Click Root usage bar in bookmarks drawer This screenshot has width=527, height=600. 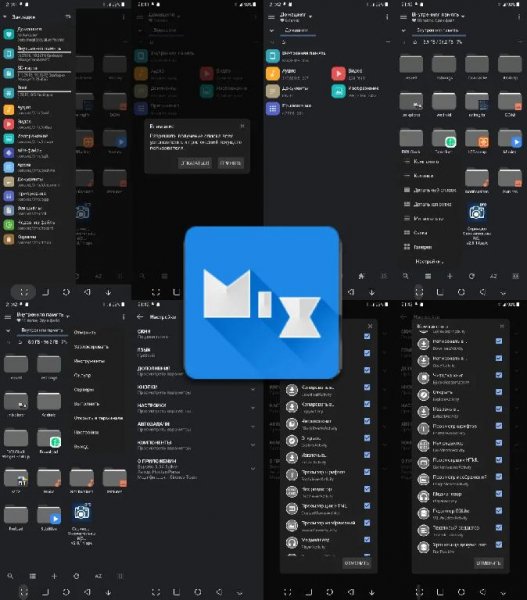pos(44,91)
